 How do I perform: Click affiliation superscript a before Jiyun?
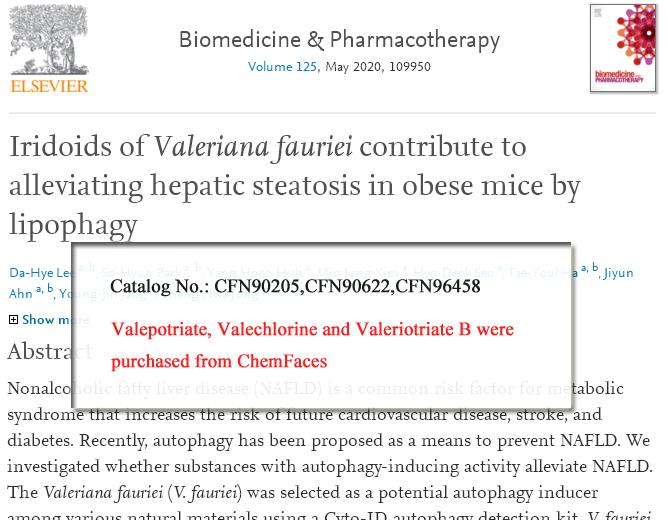[585, 268]
